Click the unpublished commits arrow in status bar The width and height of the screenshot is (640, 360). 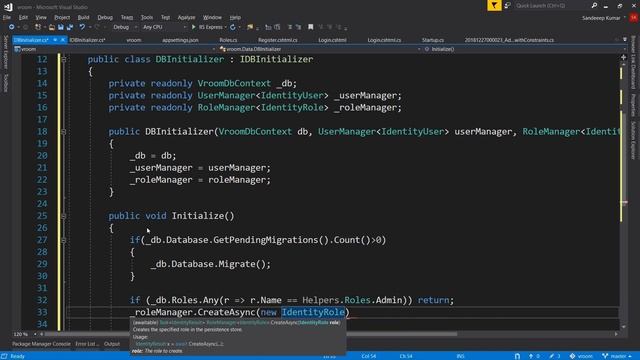534,356
